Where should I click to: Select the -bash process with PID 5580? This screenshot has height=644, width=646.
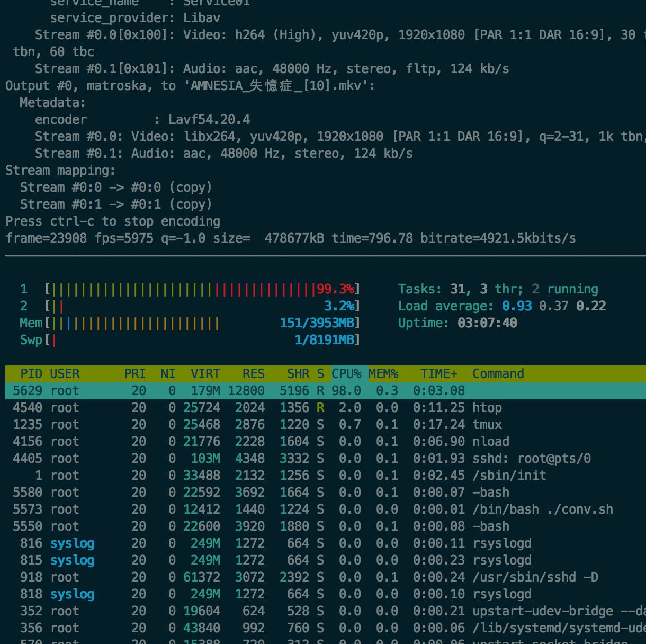pyautogui.click(x=326, y=493)
